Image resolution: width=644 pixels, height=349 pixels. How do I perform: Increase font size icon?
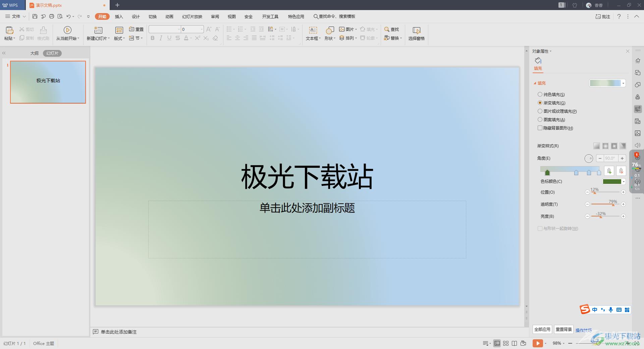209,29
